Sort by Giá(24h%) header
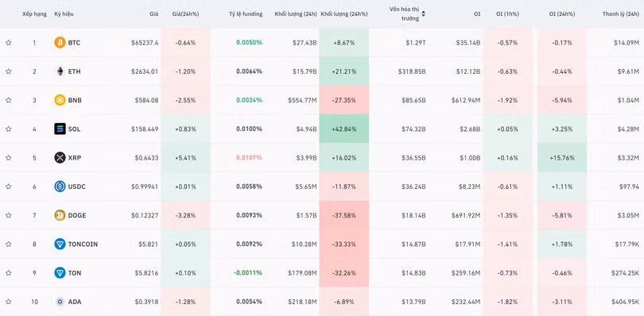Viewport: 644px width, 316px height. [x=185, y=14]
